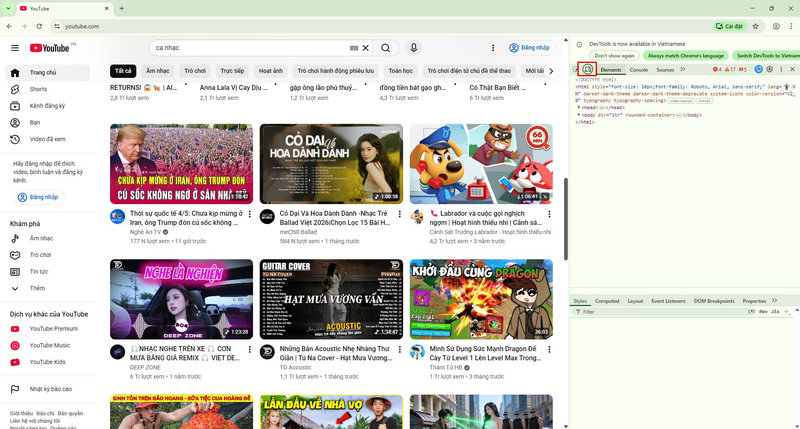Click the Đăng nhập button in sidebar
The image size is (800, 429).
pyautogui.click(x=39, y=197)
